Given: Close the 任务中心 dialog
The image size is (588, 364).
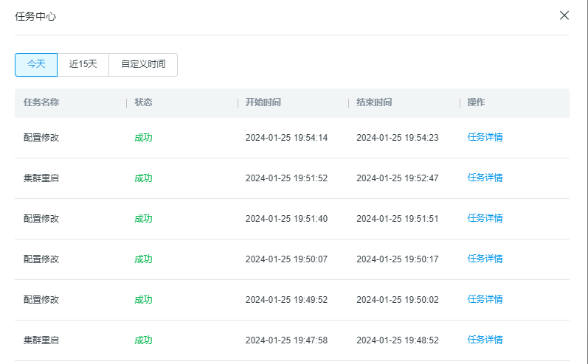Looking at the screenshot, I should [x=564, y=15].
